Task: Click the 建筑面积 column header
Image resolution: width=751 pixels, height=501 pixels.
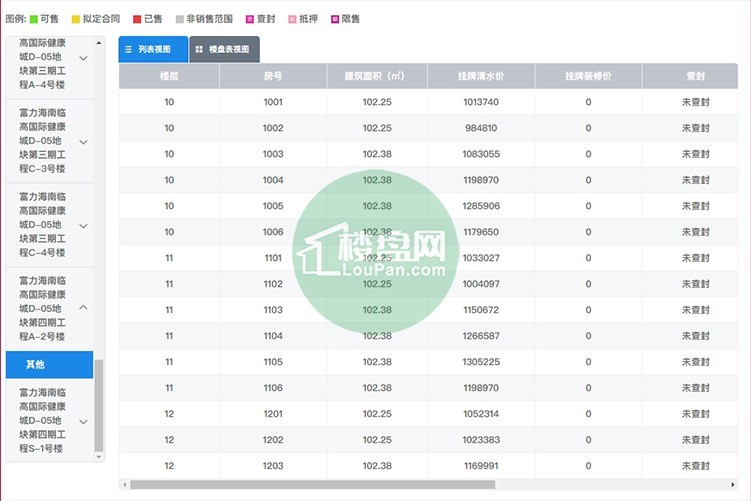Action: (x=377, y=76)
